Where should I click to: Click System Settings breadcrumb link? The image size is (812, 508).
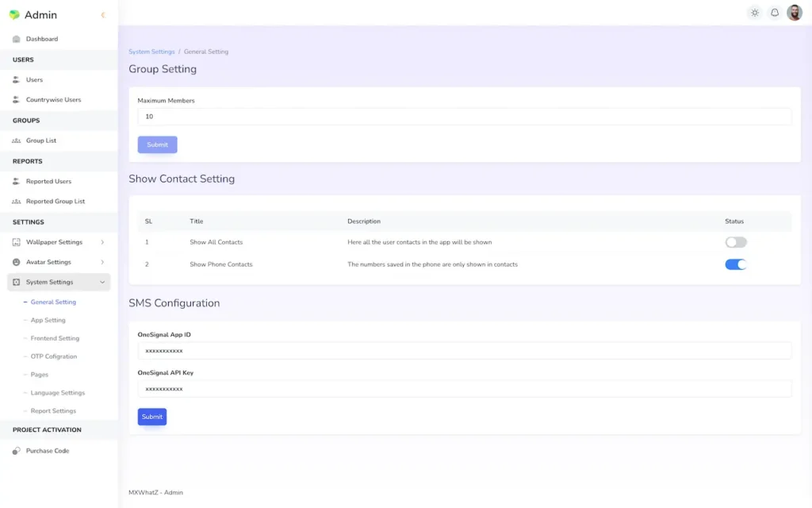[x=151, y=52]
